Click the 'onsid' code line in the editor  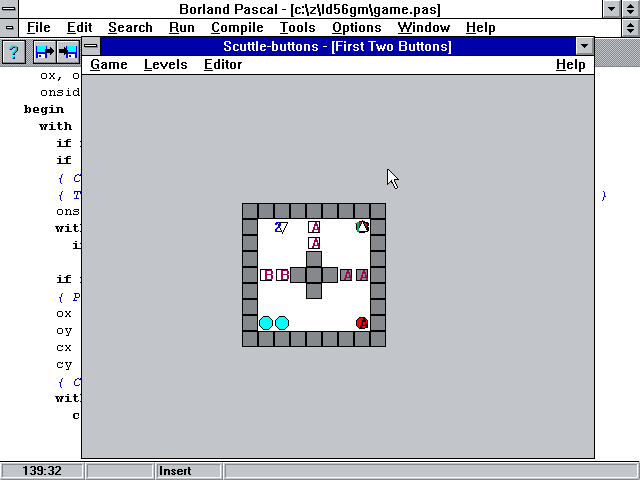[x=60, y=92]
